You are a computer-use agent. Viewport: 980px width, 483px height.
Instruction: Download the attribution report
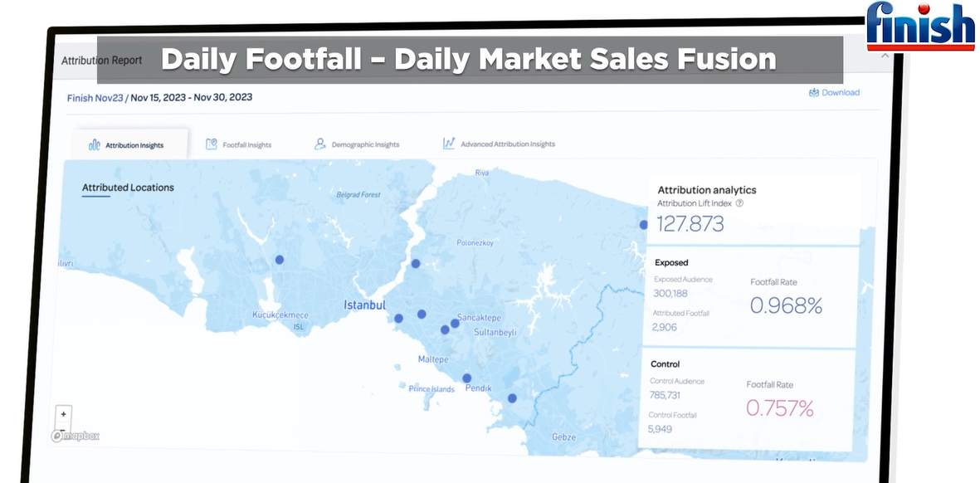[x=841, y=92]
